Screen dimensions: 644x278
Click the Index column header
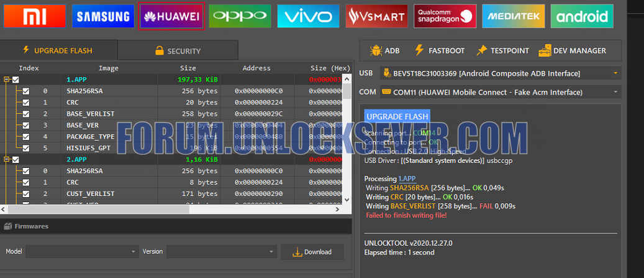[29, 68]
